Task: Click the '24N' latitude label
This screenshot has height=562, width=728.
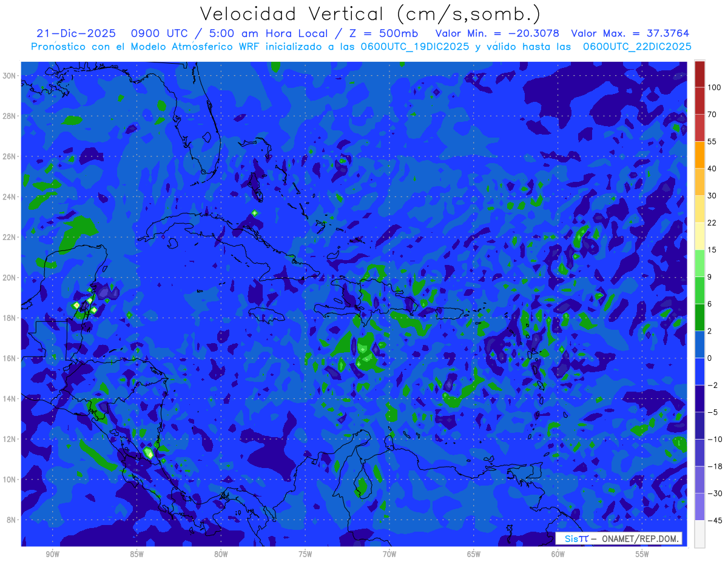Action: [10, 197]
